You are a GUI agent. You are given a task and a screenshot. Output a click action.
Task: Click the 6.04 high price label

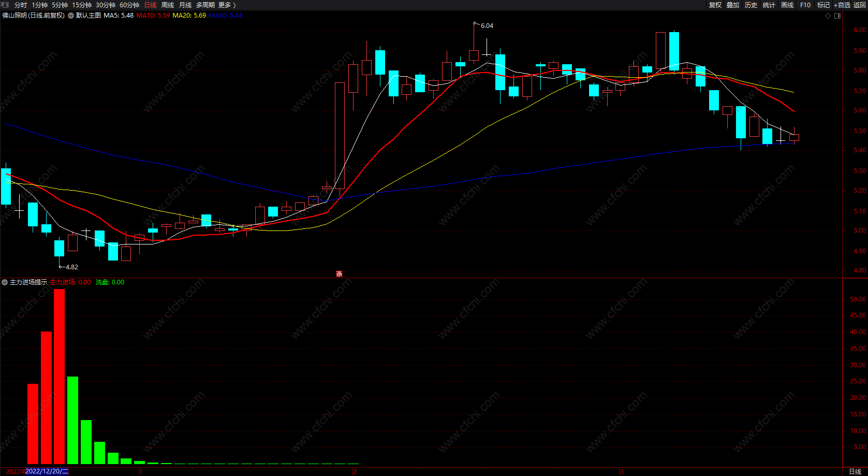(x=487, y=26)
